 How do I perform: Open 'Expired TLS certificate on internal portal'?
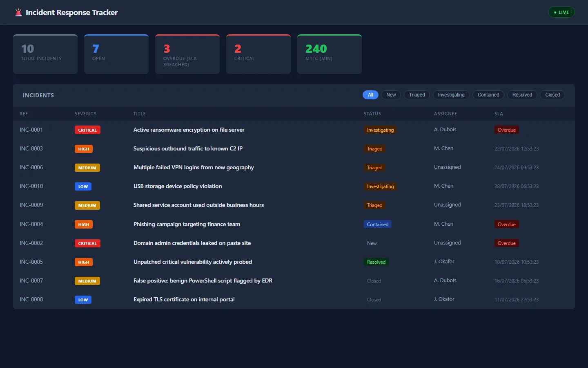click(x=184, y=299)
